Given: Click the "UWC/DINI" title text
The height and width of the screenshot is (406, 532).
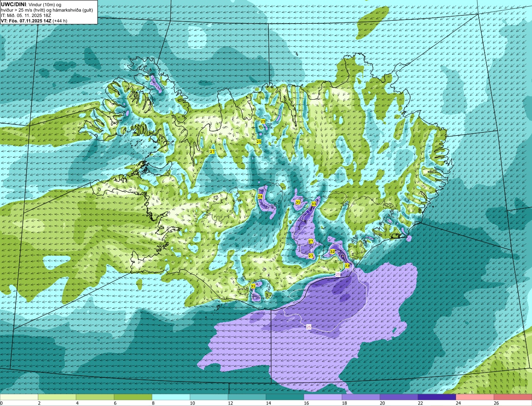Looking at the screenshot, I should [x=13, y=4].
